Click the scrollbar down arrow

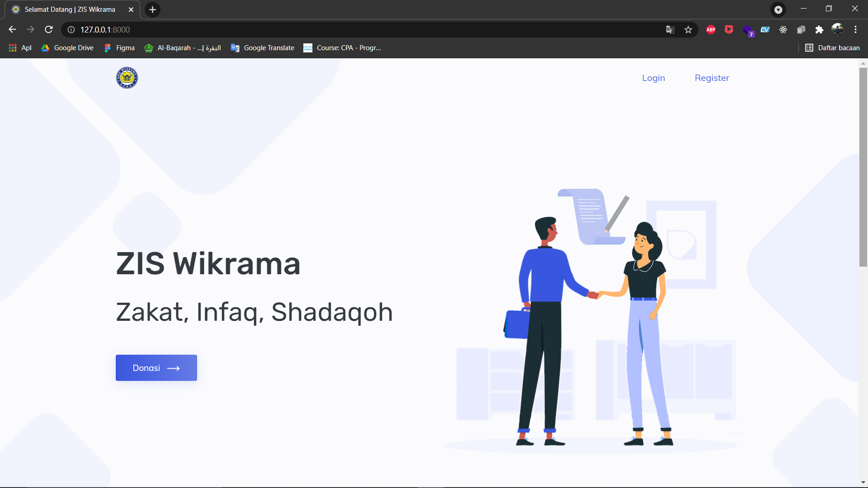[863, 483]
